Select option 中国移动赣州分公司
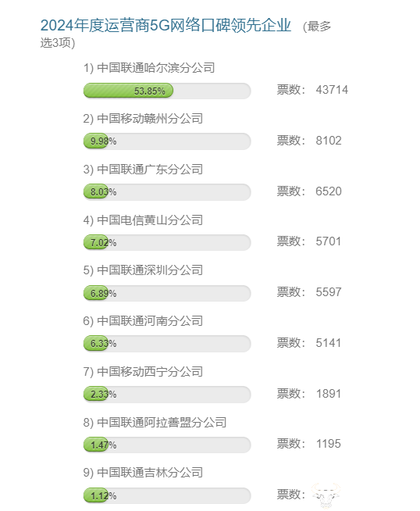 143,119
